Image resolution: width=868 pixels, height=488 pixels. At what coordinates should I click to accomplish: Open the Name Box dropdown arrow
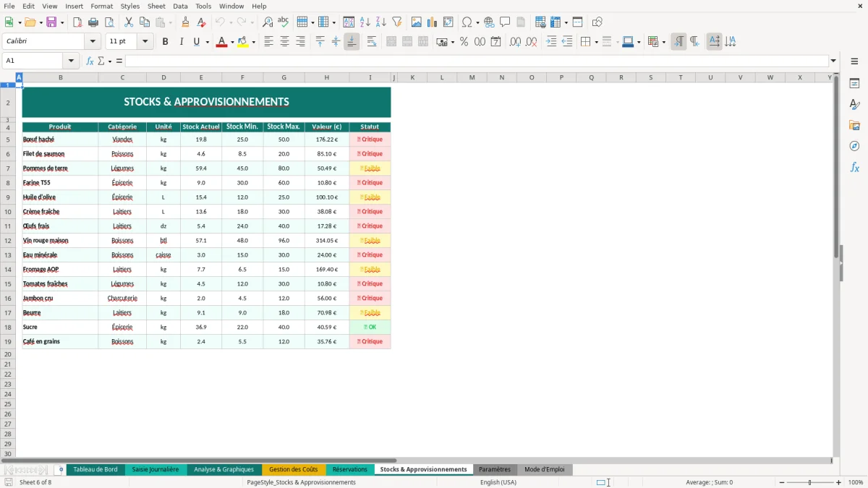point(71,61)
